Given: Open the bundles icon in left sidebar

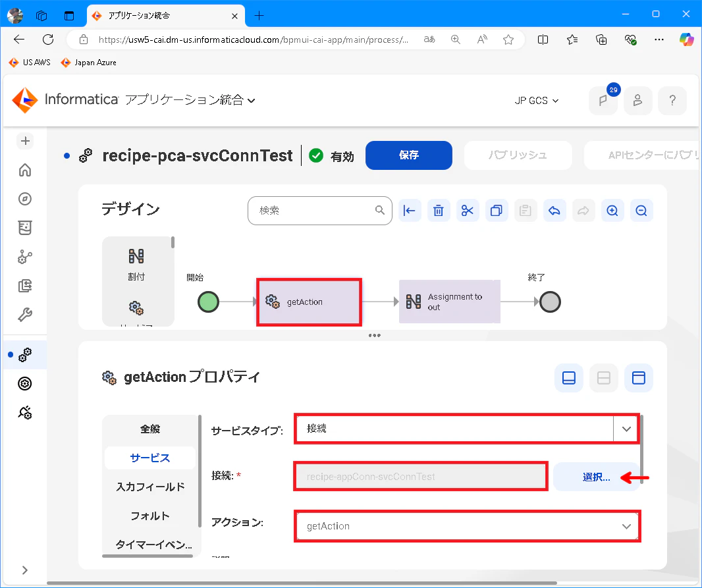Looking at the screenshot, I should [x=25, y=228].
